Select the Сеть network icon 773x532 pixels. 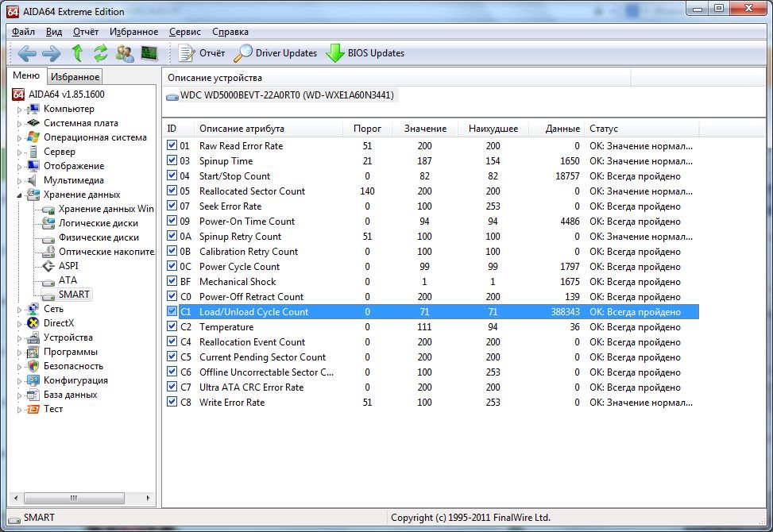33,309
